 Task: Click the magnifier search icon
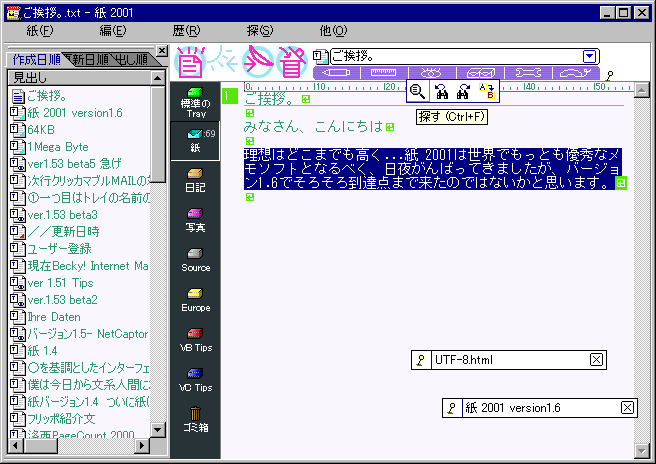point(418,91)
